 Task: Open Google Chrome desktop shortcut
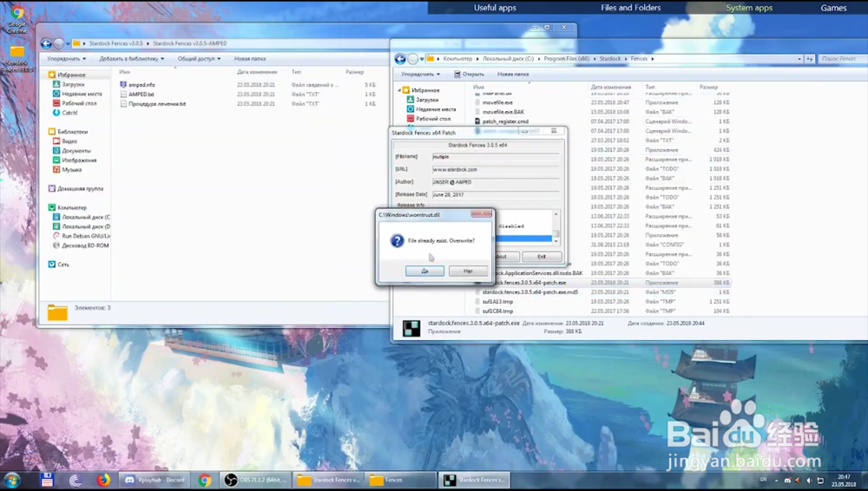pyautogui.click(x=16, y=17)
